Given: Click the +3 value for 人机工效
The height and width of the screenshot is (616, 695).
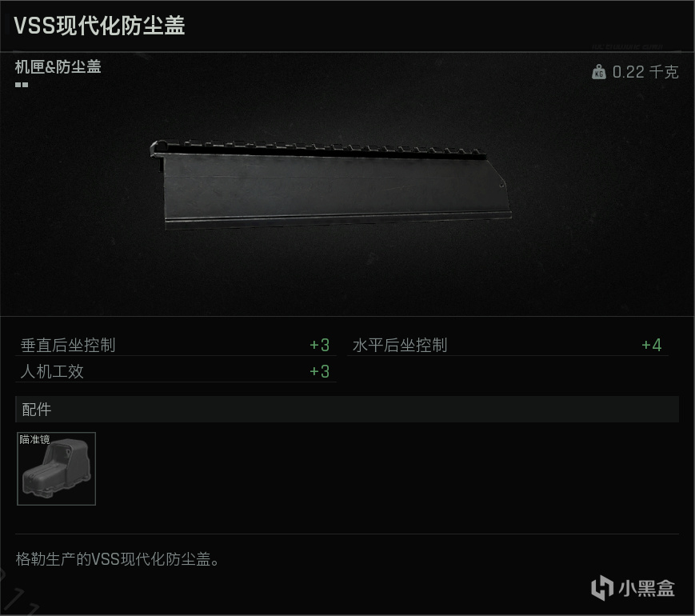Looking at the screenshot, I should [320, 371].
